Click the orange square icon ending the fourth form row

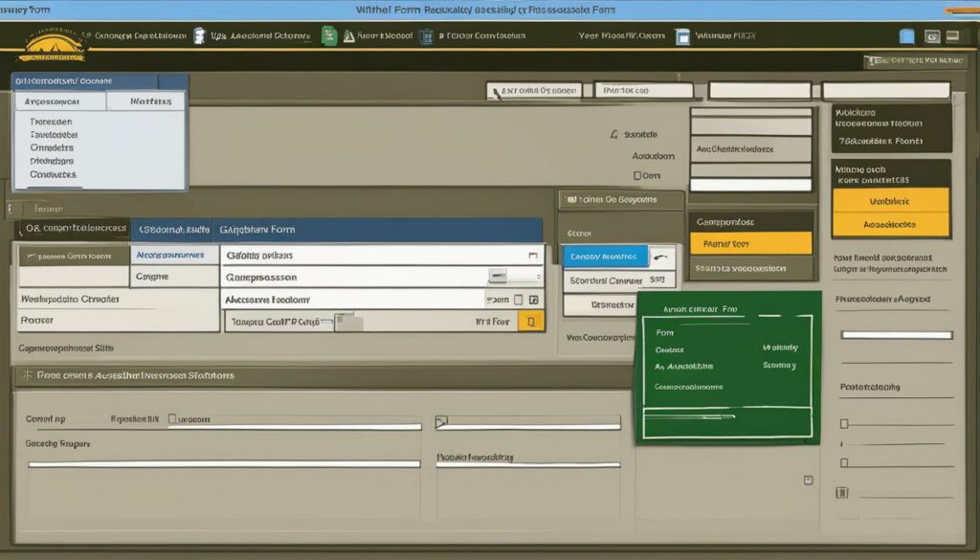[530, 322]
